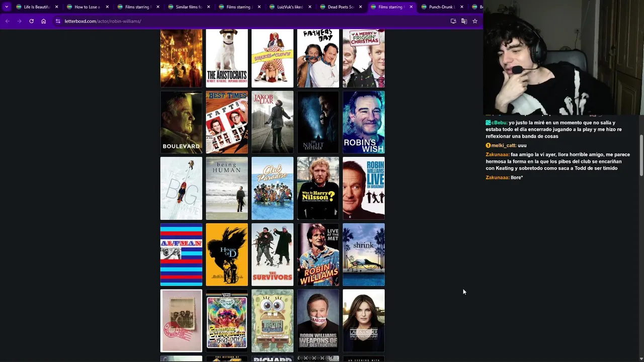Open the Shrink film poster
Screen dimensions: 644x362
[364, 254]
